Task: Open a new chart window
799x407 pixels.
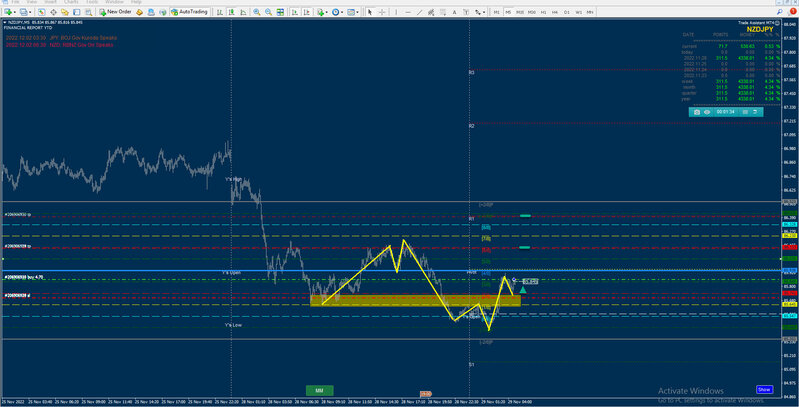Action: pos(8,12)
